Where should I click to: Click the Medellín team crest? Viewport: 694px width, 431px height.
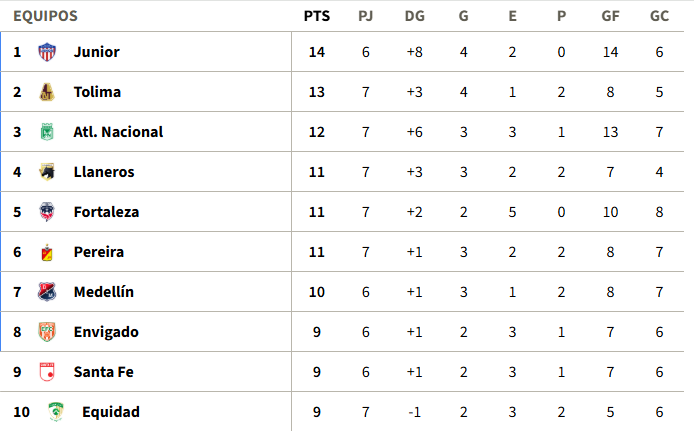47,292
